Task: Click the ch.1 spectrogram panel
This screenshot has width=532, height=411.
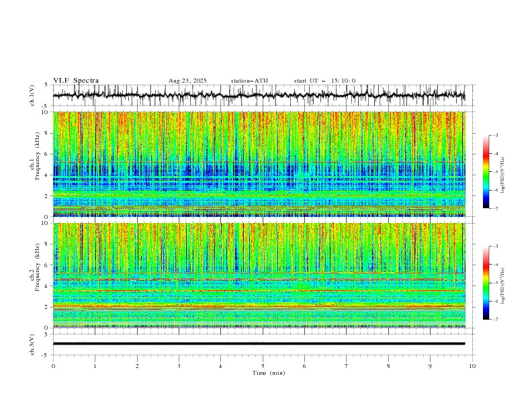Action: pyautogui.click(x=259, y=164)
